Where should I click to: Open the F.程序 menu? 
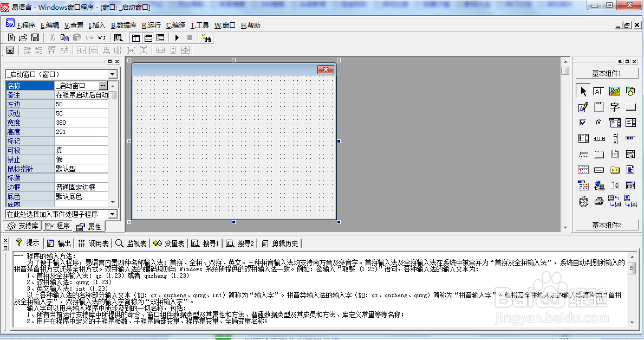point(26,25)
